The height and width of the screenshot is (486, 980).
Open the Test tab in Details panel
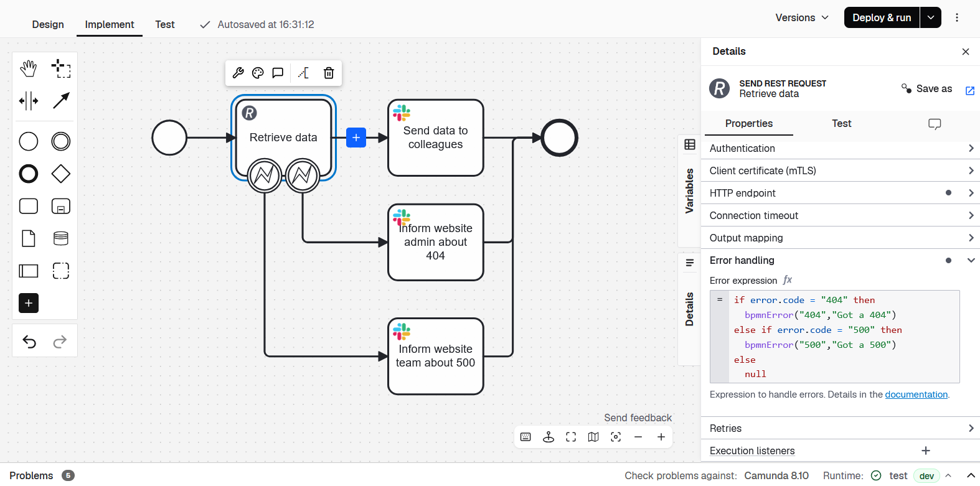841,123
